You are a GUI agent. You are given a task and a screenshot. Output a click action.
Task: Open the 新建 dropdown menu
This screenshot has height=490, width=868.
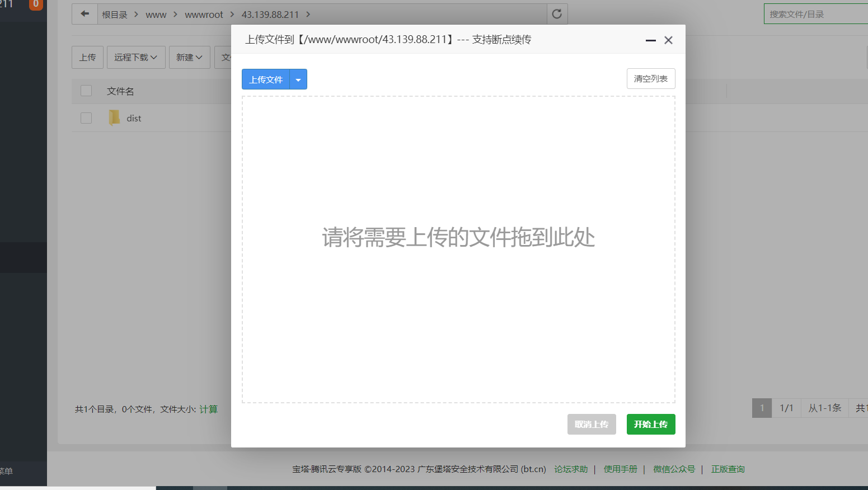pyautogui.click(x=189, y=57)
